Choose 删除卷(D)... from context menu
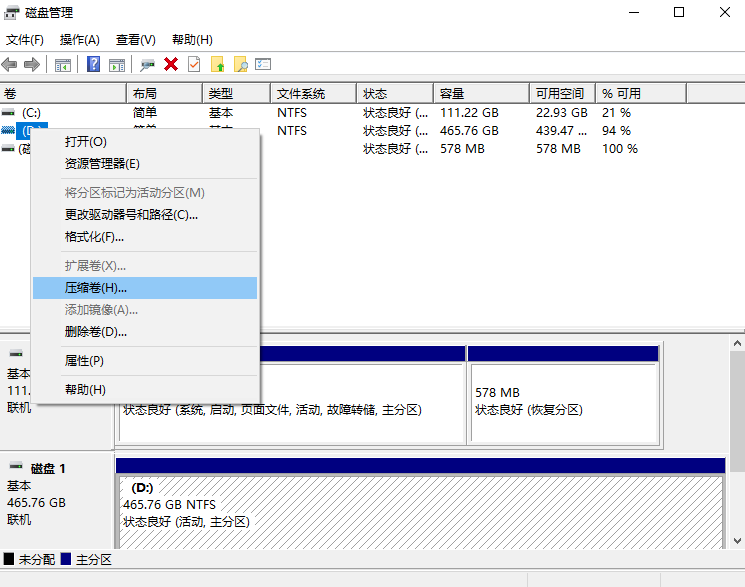The height and width of the screenshot is (587, 745). click(96, 332)
